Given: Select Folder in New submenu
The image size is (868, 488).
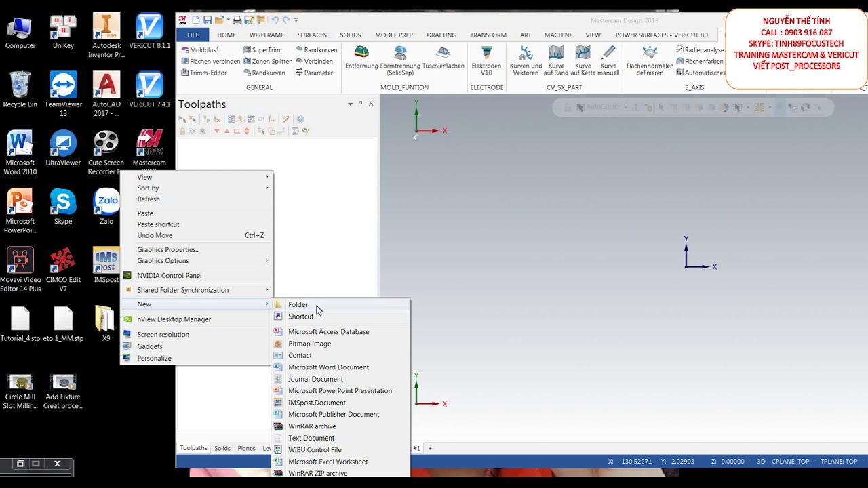Looking at the screenshot, I should tap(341, 304).
